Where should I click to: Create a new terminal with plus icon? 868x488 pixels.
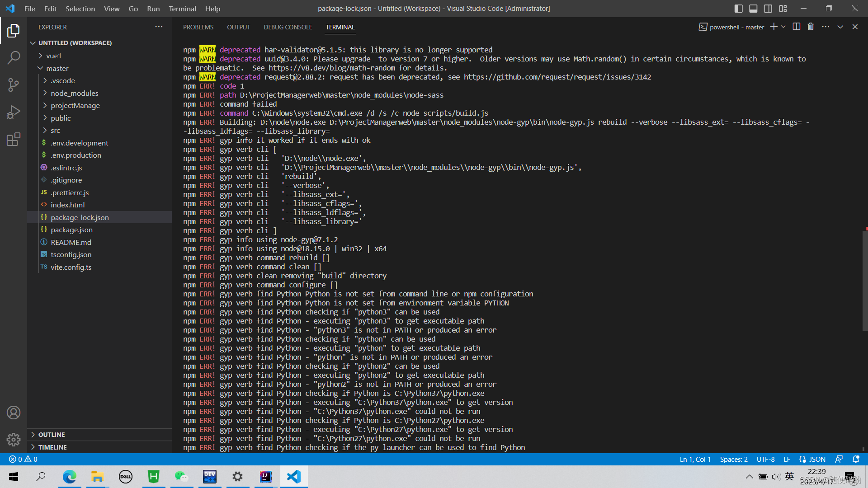point(774,27)
